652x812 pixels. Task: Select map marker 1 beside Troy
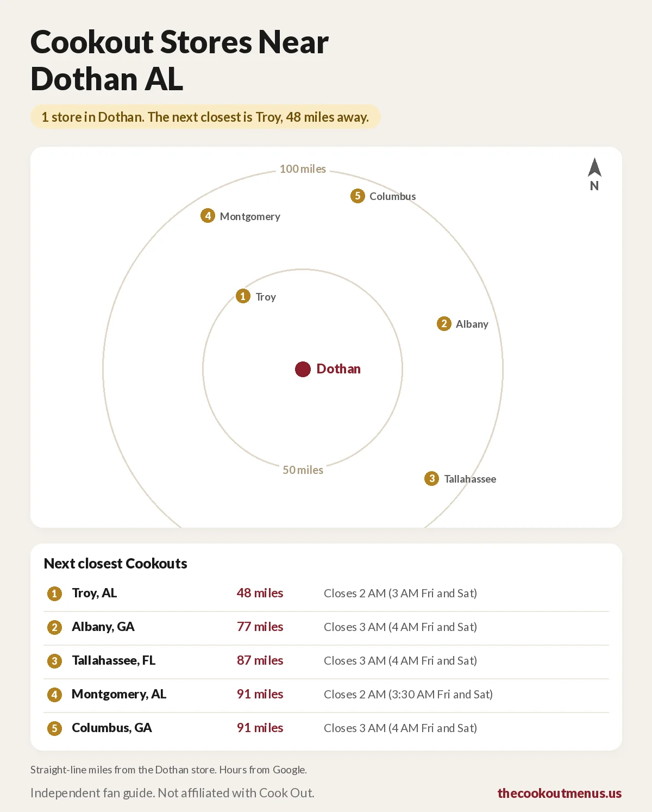coord(243,296)
